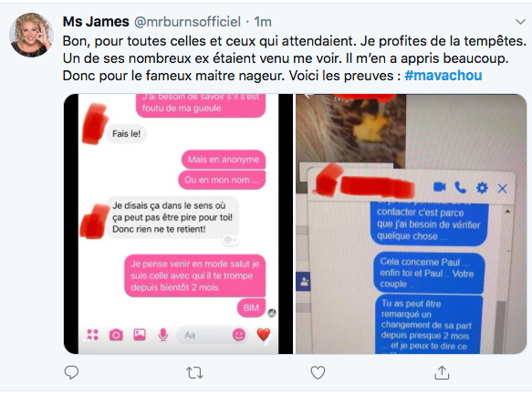The height and width of the screenshot is (395, 532).
Task: Open the share tweet icon
Action: 442,372
